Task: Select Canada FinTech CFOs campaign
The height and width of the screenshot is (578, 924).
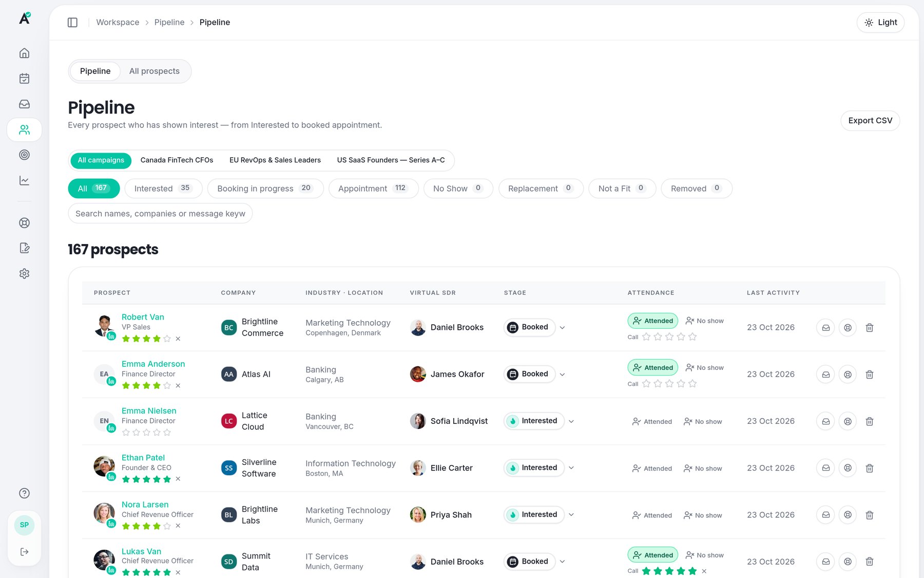Action: coord(177,160)
